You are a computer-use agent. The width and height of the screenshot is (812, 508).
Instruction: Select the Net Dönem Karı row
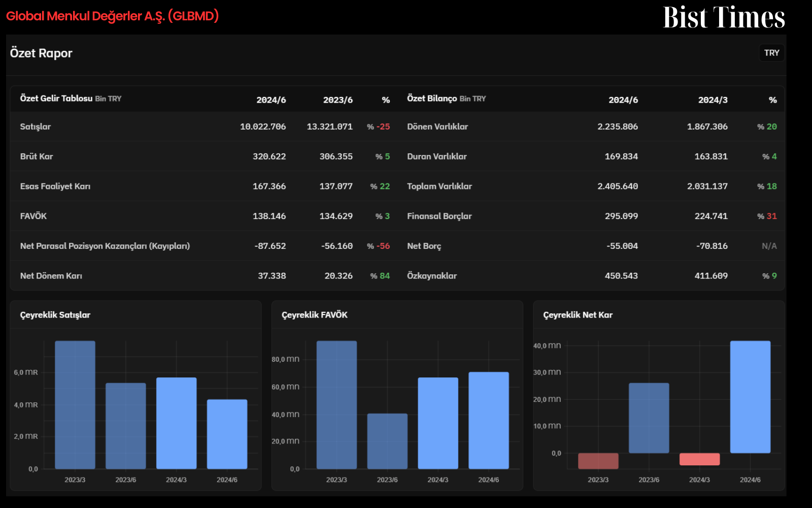pyautogui.click(x=204, y=276)
